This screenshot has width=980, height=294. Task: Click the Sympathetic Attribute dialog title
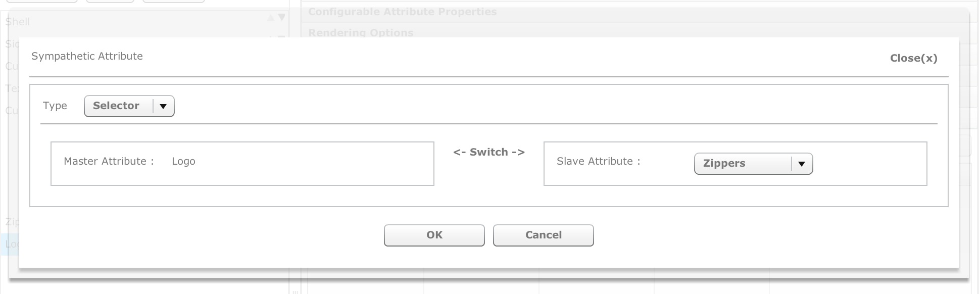coord(87,56)
